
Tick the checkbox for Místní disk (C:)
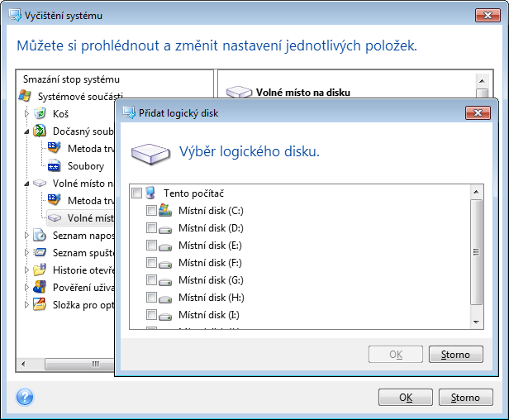point(151,210)
